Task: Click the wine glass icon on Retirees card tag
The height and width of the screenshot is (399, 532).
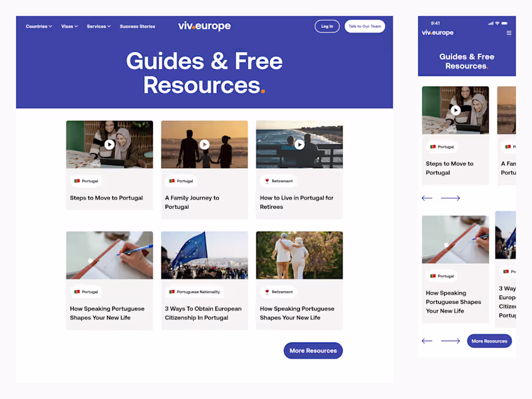Action: pyautogui.click(x=267, y=181)
